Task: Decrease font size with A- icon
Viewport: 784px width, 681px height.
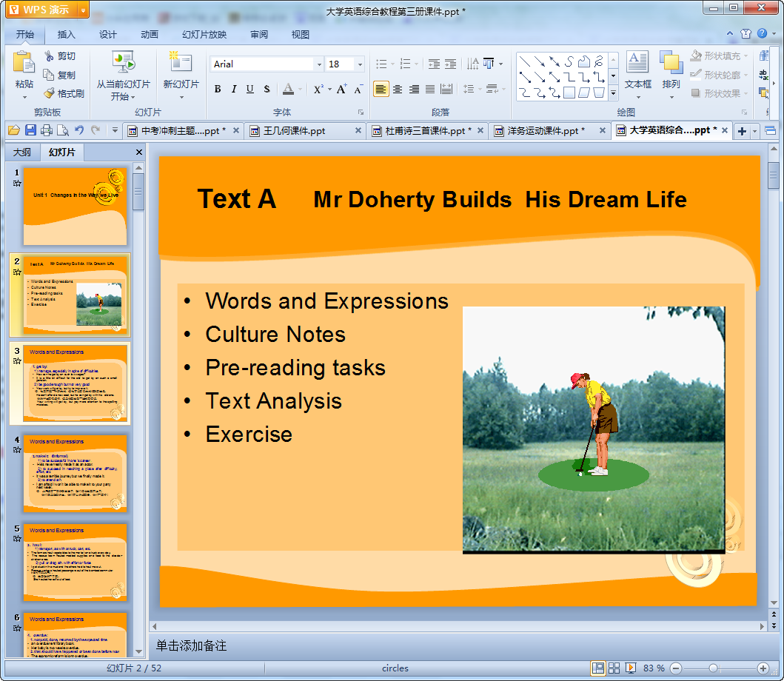Action: [x=358, y=89]
